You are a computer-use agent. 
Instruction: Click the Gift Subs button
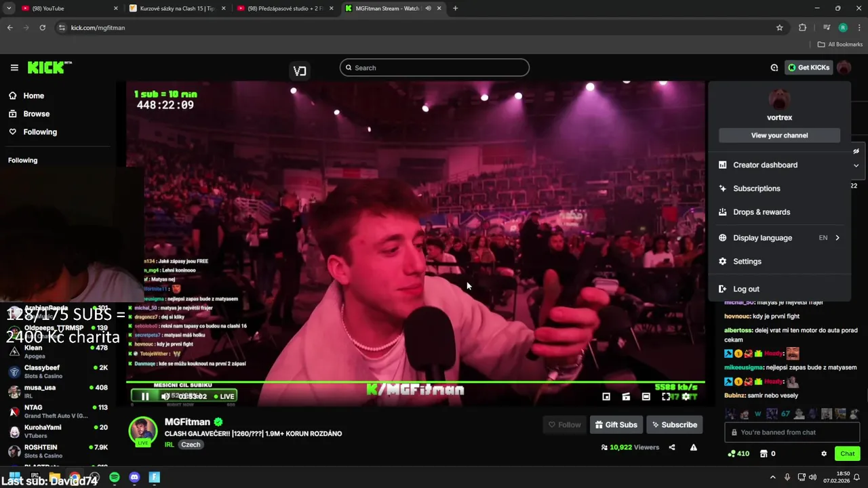[x=616, y=425]
